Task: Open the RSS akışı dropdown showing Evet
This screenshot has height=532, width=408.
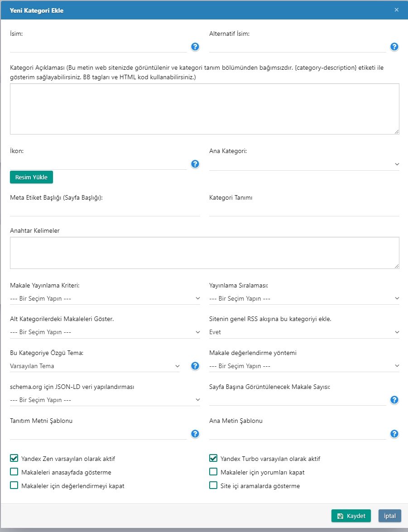Action: coord(304,332)
